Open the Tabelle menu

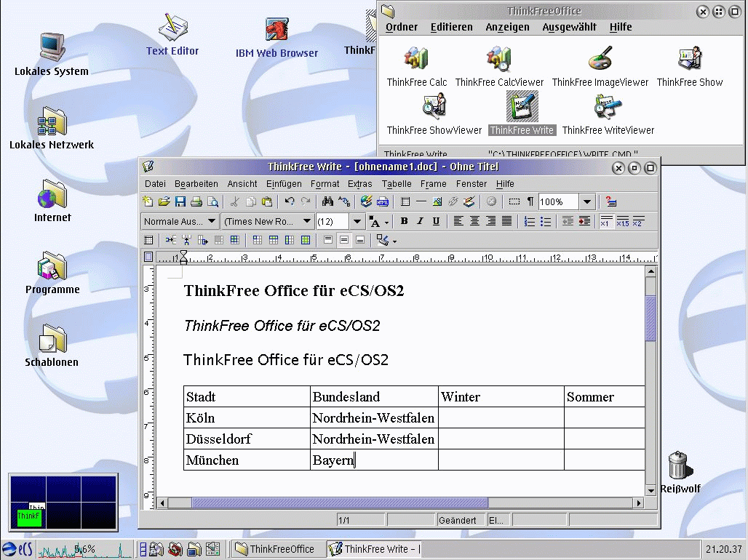point(397,184)
